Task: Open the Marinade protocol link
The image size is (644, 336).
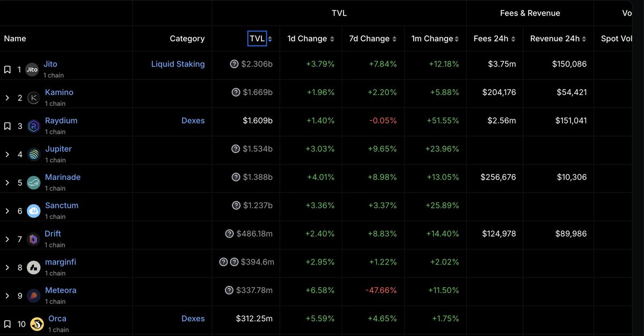Action: [63, 177]
